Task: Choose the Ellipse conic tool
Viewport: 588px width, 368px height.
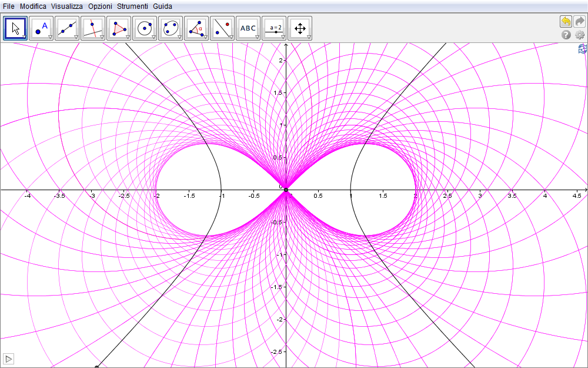Action: [x=171, y=28]
